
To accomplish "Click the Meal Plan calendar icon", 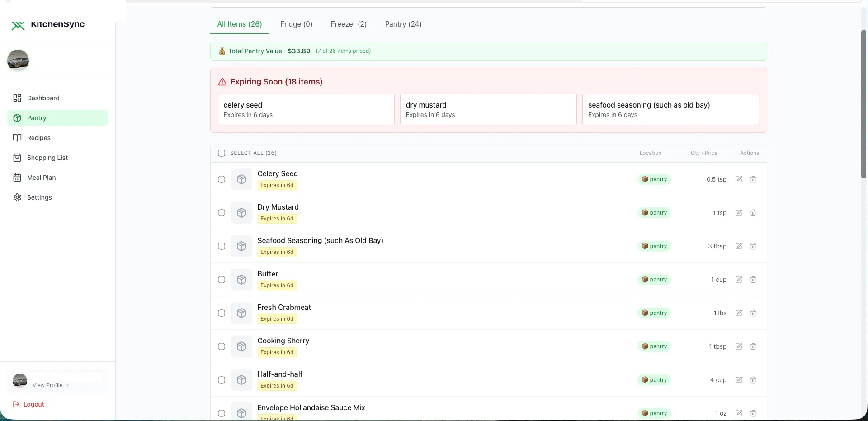I will pyautogui.click(x=17, y=178).
